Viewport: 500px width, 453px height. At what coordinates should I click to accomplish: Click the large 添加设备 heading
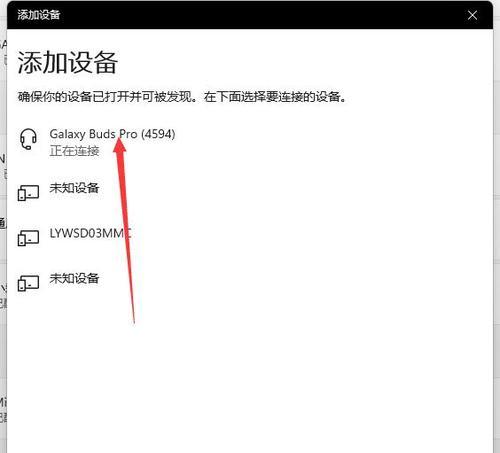(x=67, y=63)
